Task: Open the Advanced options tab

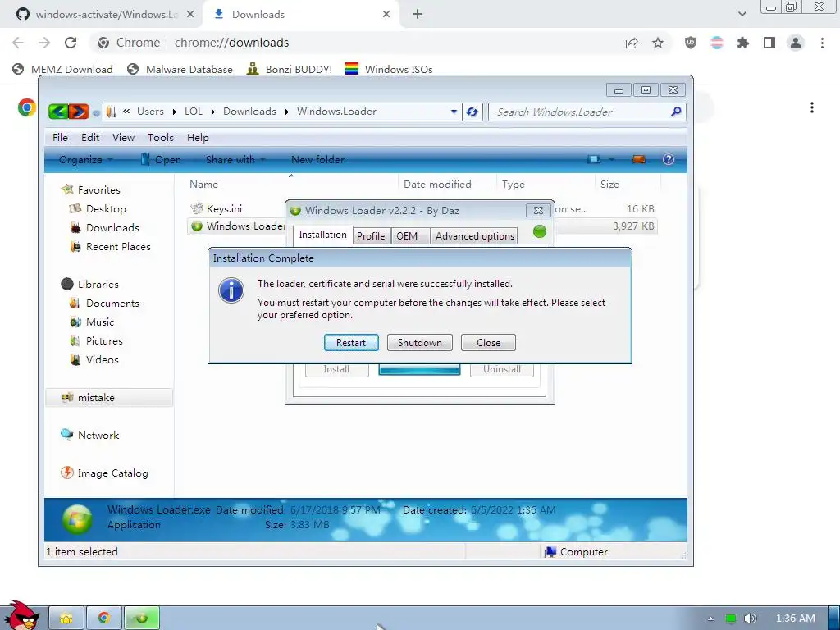Action: click(475, 235)
